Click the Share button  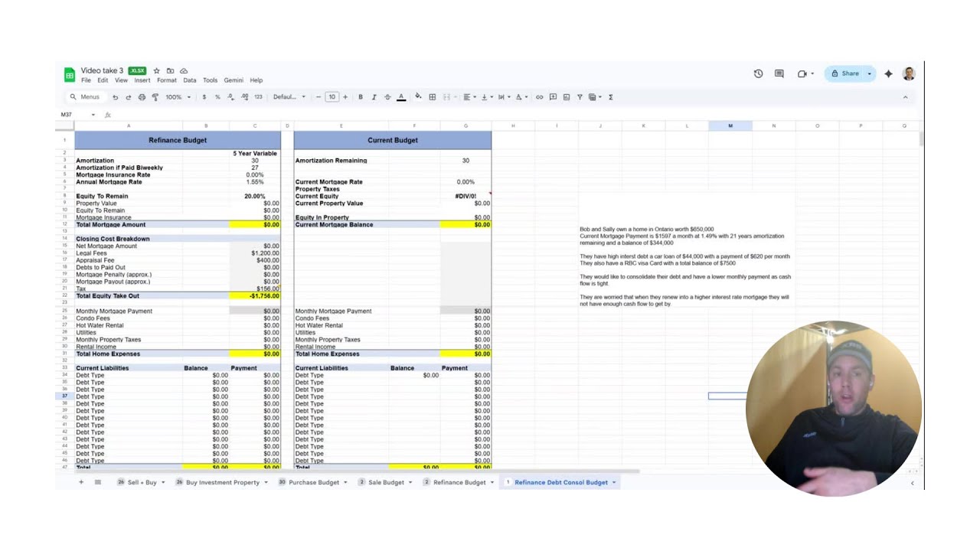click(x=844, y=73)
